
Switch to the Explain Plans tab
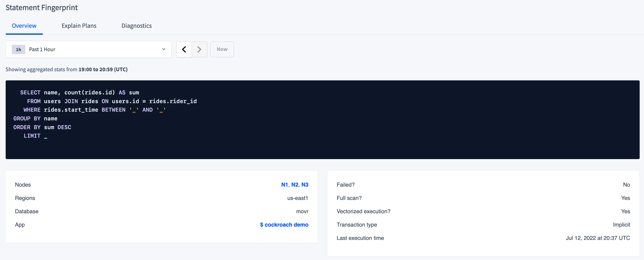(79, 26)
